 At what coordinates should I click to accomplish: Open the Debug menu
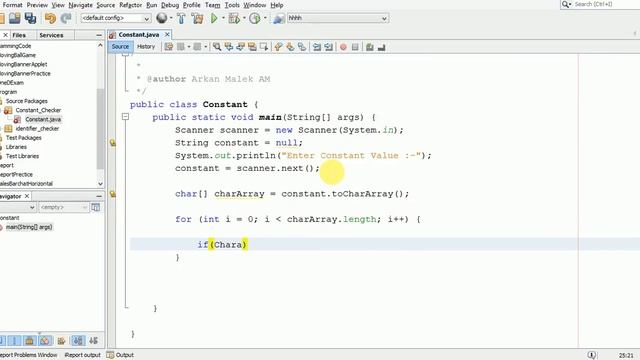(x=170, y=5)
